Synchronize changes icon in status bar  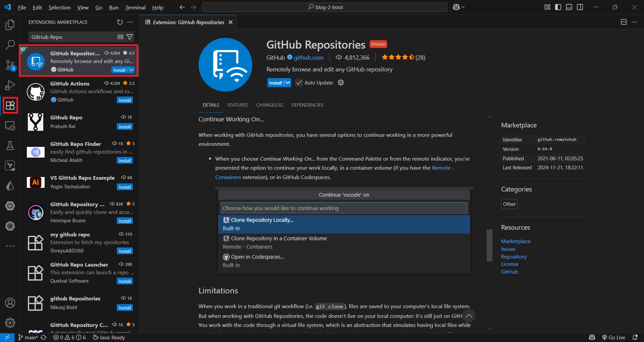point(44,337)
